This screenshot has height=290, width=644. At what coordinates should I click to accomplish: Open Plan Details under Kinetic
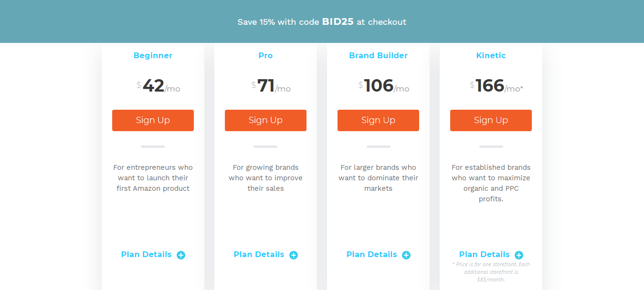tap(484, 254)
